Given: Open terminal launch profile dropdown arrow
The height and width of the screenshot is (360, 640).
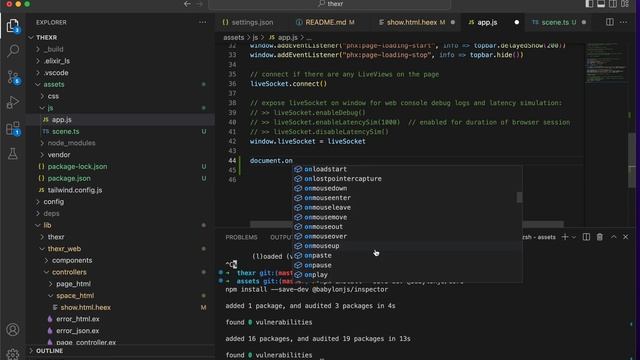Looking at the screenshot, I should [574, 237].
